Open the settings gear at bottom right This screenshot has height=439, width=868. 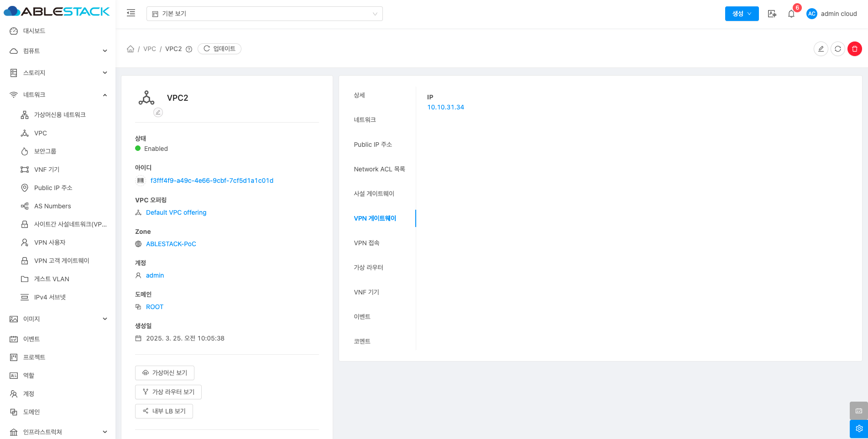click(x=858, y=429)
